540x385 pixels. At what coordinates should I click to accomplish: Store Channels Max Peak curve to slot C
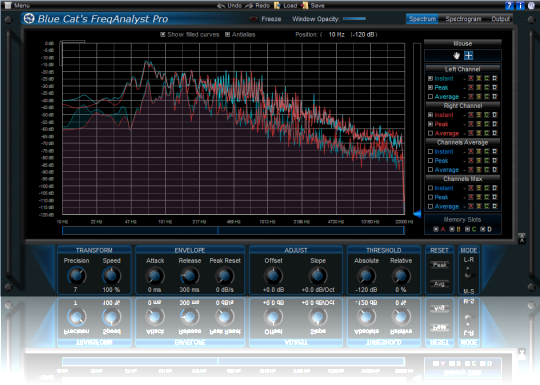click(x=487, y=197)
